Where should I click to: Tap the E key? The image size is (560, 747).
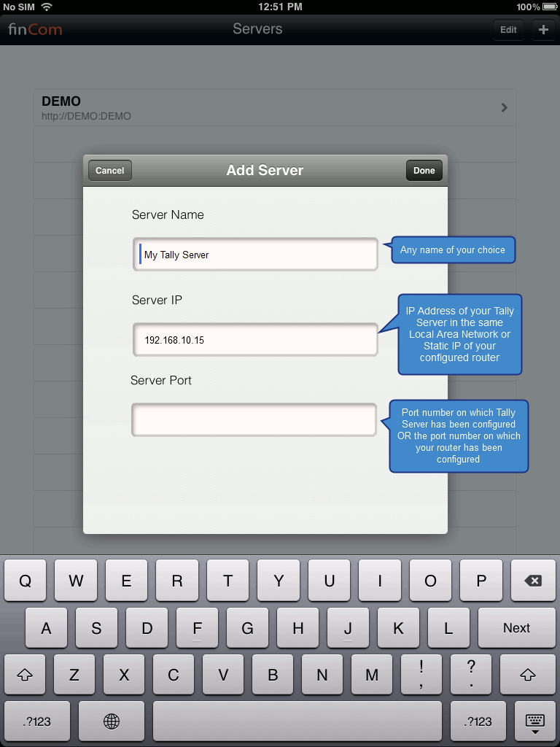click(x=126, y=580)
